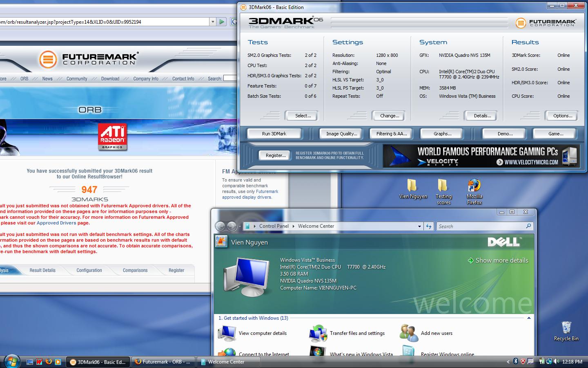
Task: Switch to the Comparisons tab
Action: pyautogui.click(x=135, y=270)
